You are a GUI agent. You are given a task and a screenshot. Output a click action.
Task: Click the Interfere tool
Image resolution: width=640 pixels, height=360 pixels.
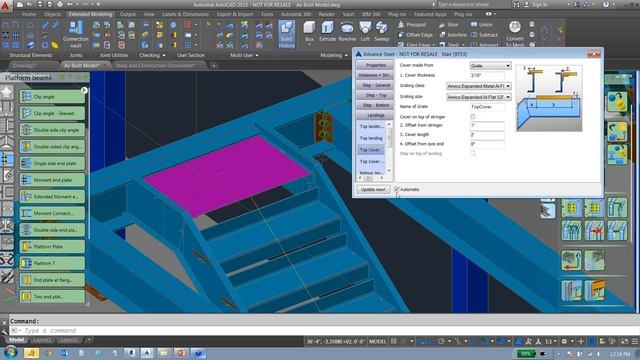point(453,35)
